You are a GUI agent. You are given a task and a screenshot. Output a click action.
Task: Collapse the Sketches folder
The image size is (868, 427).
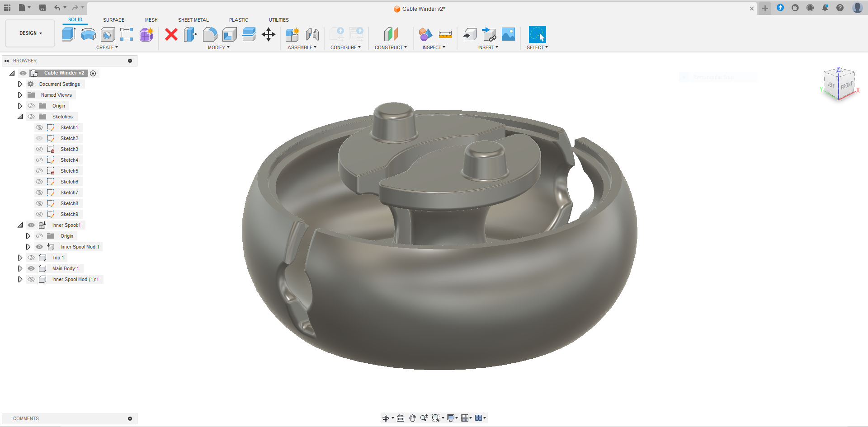pyautogui.click(x=20, y=117)
